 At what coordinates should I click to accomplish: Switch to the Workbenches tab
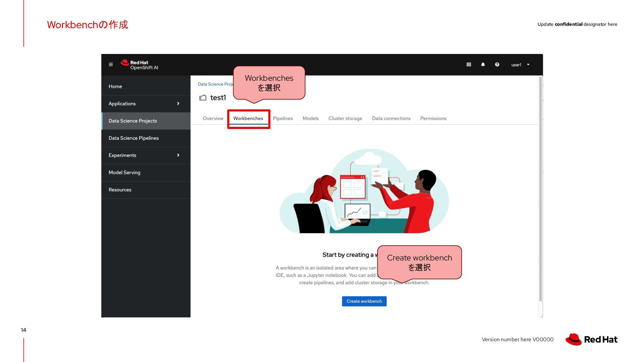click(x=248, y=118)
